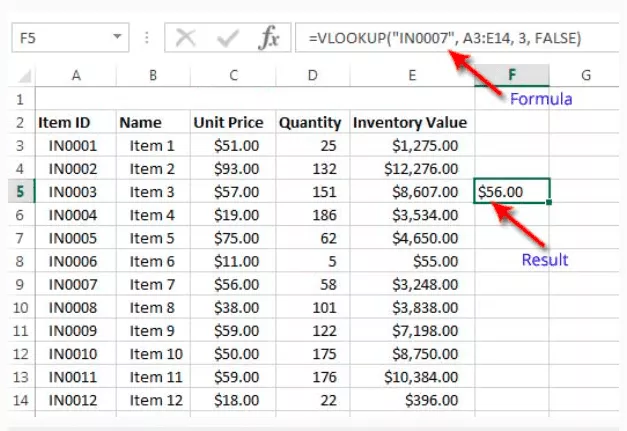This screenshot has height=431, width=627.
Task: Select the Item 12 name cell
Action: [152, 398]
